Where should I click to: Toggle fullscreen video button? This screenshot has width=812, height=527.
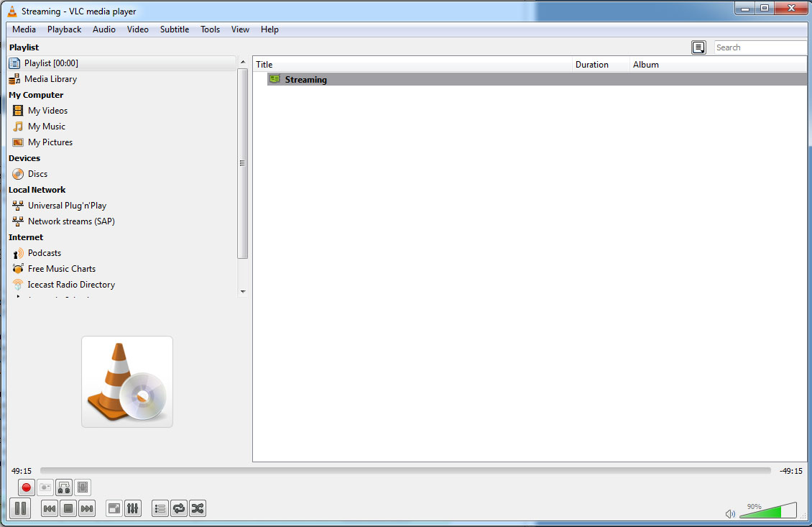[114, 508]
